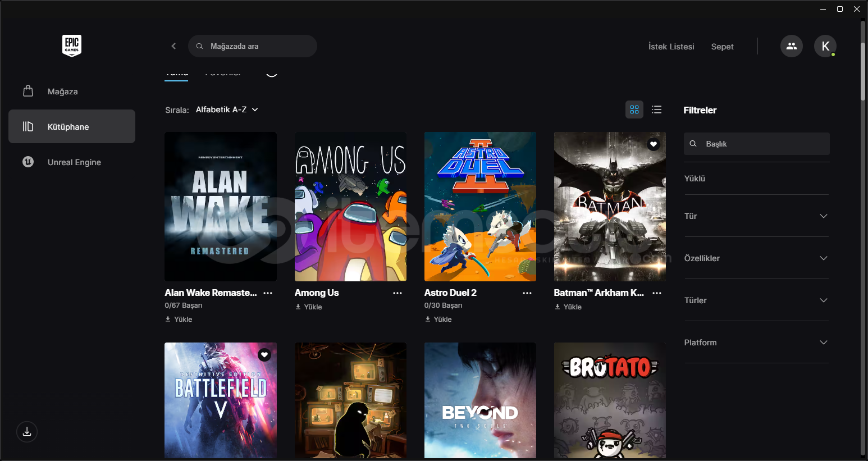This screenshot has height=461, width=868.
Task: Open Among Us three-dot menu
Action: tap(398, 293)
